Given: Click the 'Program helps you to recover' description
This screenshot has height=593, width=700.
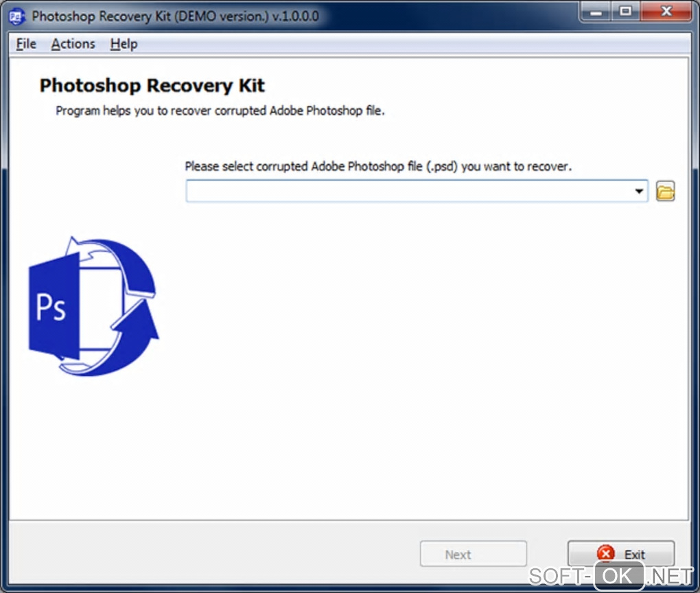Looking at the screenshot, I should tap(220, 111).
